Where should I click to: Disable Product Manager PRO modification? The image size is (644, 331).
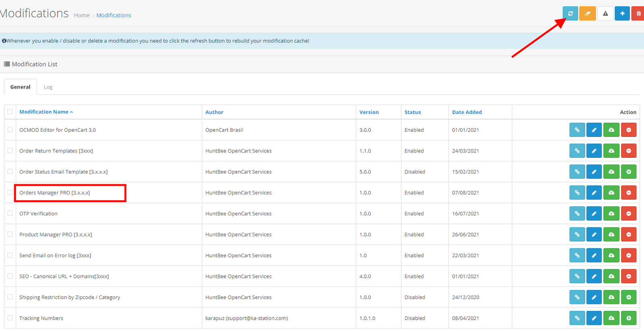[x=629, y=234]
